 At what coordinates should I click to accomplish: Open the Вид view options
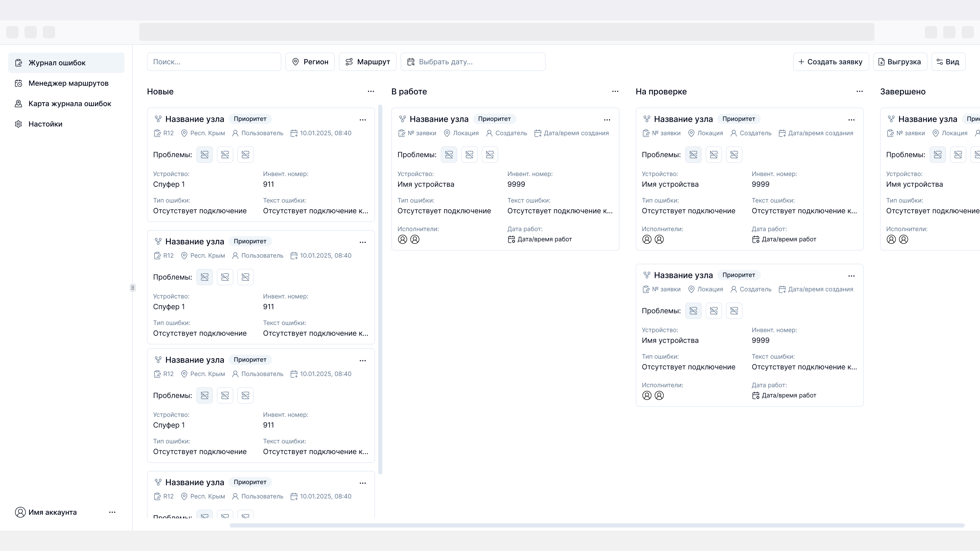coord(948,62)
